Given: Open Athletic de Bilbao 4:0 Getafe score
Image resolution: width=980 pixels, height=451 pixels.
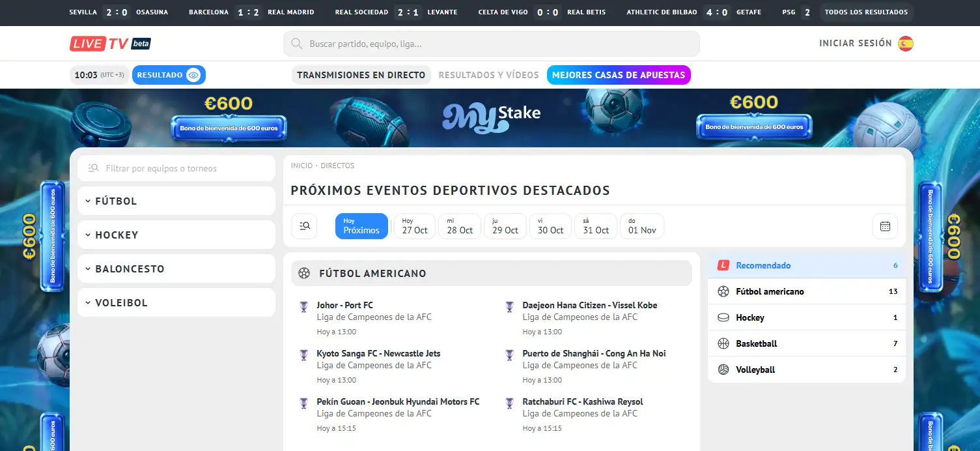Looking at the screenshot, I should pos(694,12).
